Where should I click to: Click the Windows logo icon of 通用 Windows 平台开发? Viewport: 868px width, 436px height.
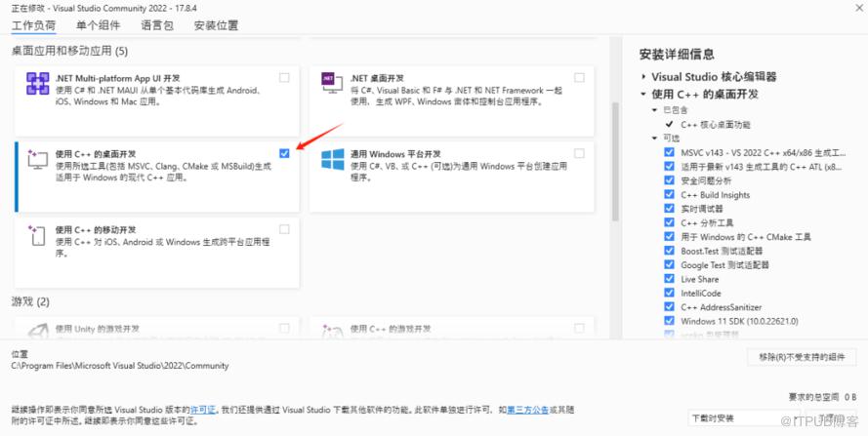coord(333,159)
